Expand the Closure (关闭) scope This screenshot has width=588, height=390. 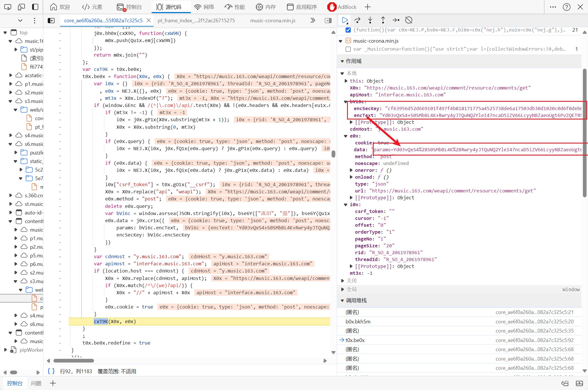coord(342,281)
